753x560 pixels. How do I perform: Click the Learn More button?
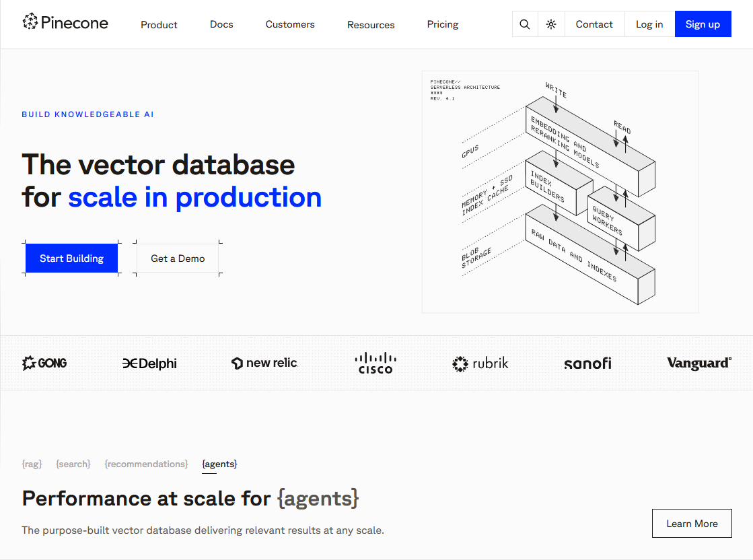coord(692,524)
